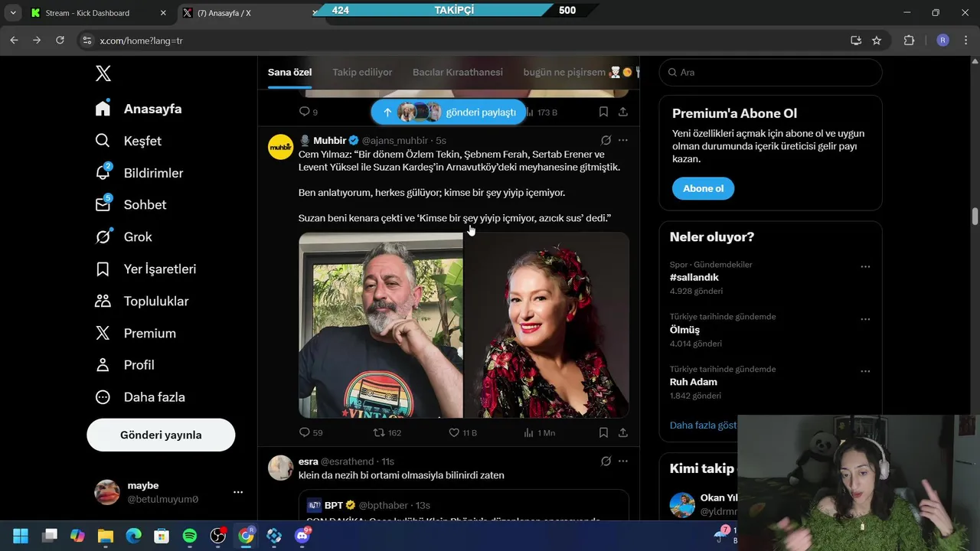Click the install app icon in address bar
Viewport: 980px width, 551px height.
point(856,40)
